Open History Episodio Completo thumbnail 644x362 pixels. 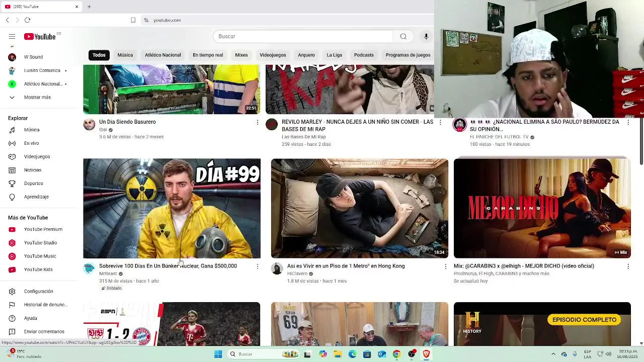coord(542,324)
